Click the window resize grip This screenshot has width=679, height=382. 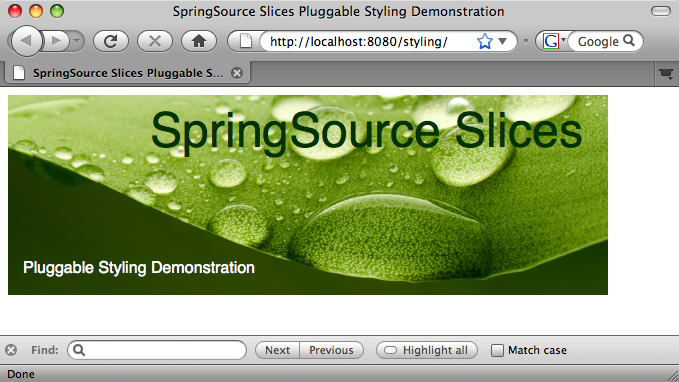click(673, 375)
